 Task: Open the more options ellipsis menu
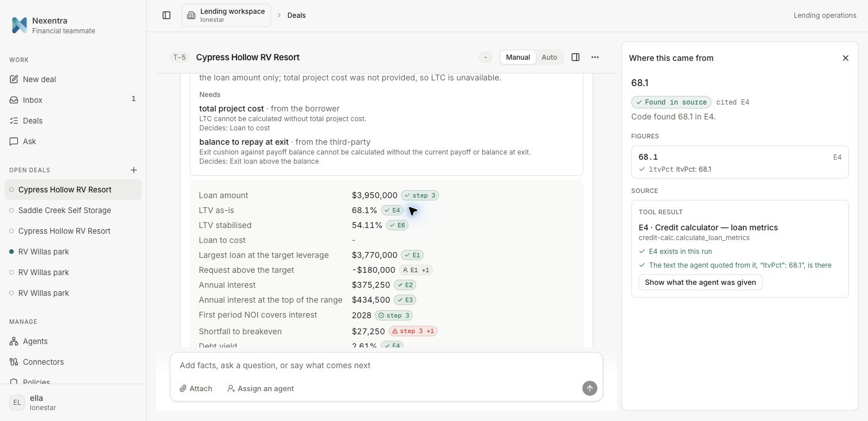pyautogui.click(x=595, y=57)
